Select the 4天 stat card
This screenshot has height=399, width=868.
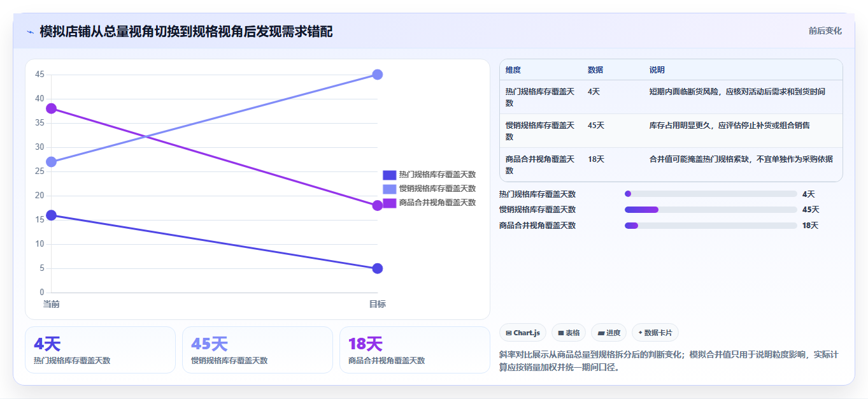click(x=100, y=350)
